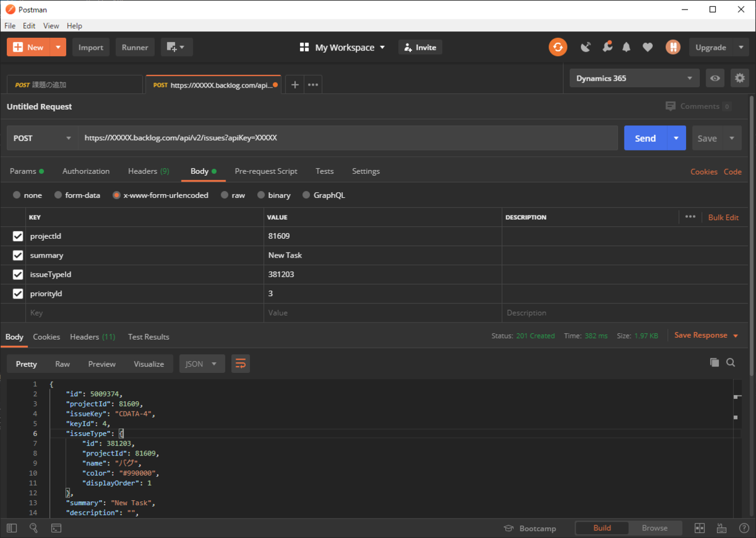This screenshot has width=756, height=538.
Task: Open the 課題の追加 request tab
Action: [74, 84]
